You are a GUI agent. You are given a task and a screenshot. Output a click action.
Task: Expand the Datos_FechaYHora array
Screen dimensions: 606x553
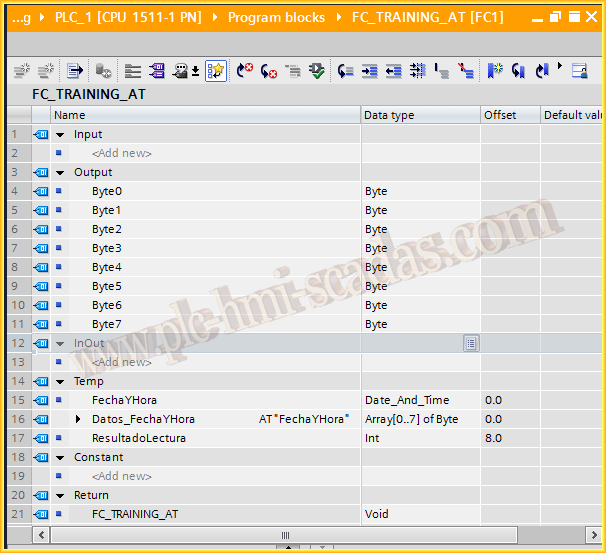coord(78,419)
